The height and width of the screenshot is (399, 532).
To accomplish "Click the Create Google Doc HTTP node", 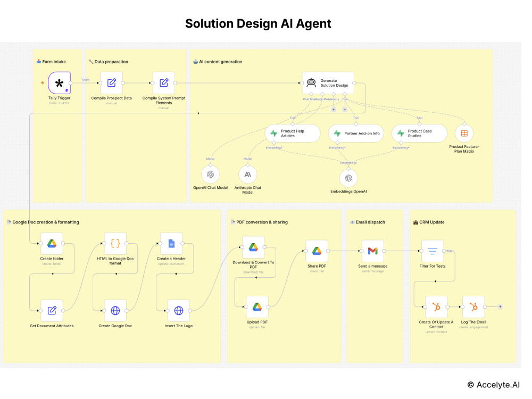I will click(x=115, y=311).
